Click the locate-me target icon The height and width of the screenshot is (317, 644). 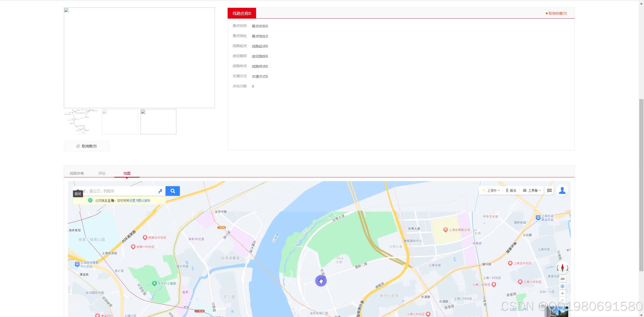[562, 286]
